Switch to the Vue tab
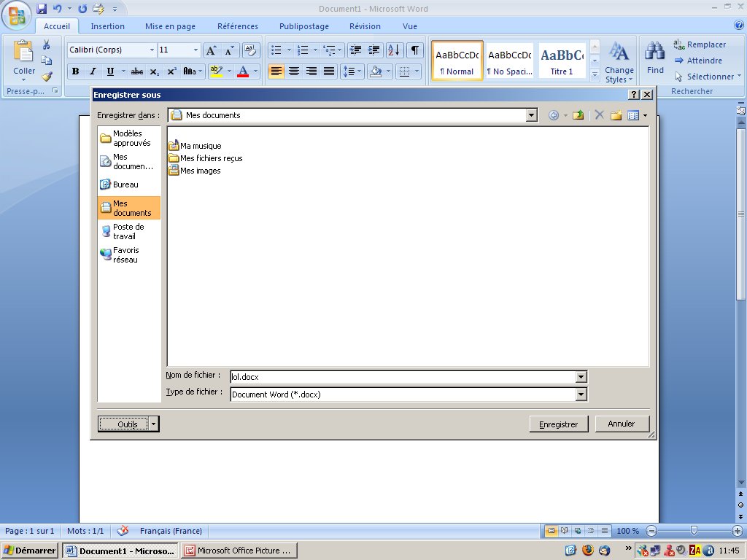This screenshot has height=560, width=747. 410,26
